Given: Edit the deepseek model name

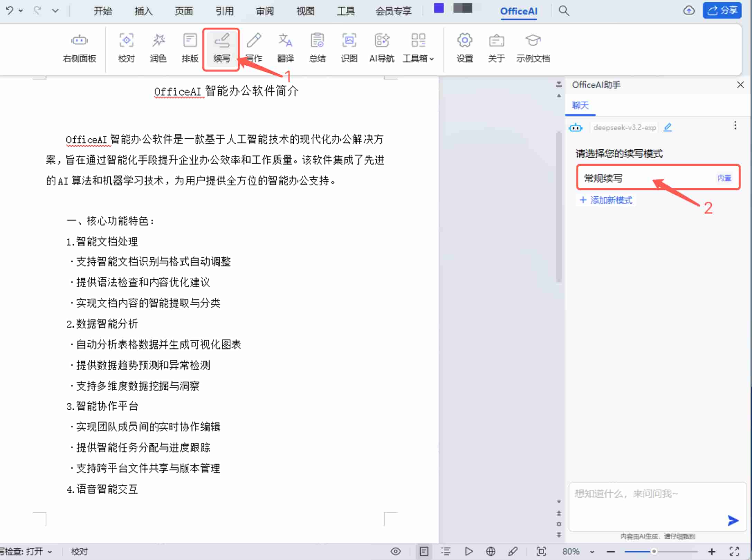Looking at the screenshot, I should tap(668, 128).
